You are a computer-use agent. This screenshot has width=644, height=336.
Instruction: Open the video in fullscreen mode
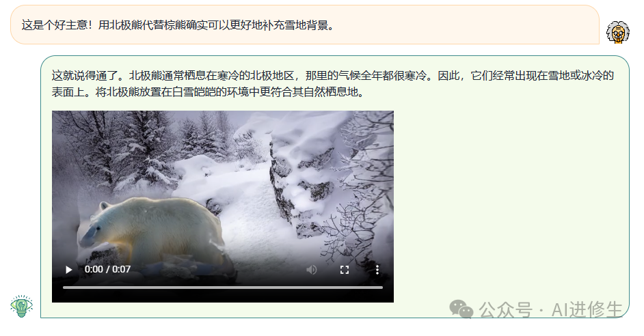pyautogui.click(x=345, y=270)
